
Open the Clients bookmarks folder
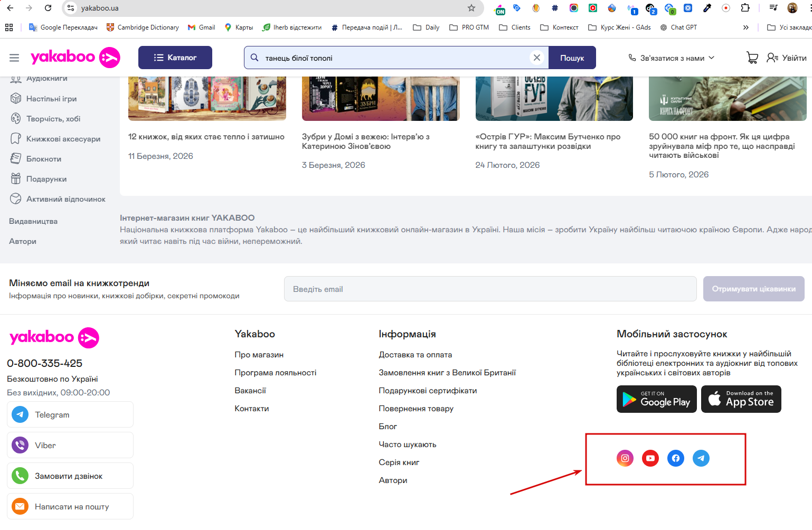pos(515,27)
